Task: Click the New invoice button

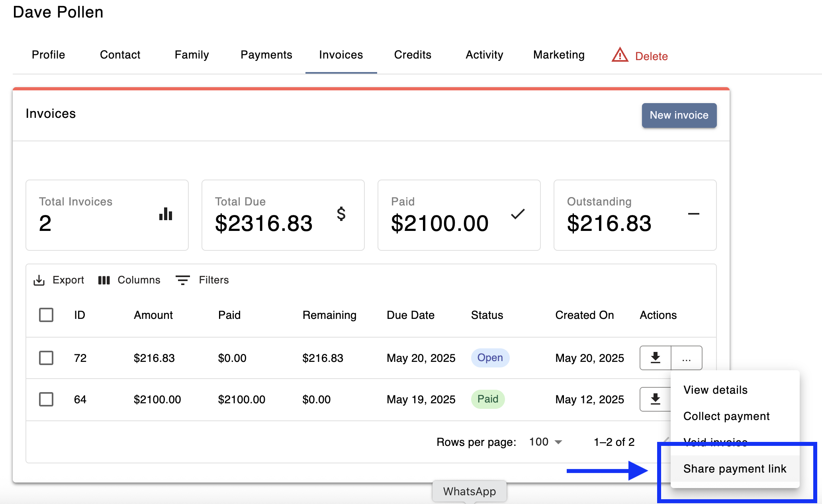Action: coord(679,115)
